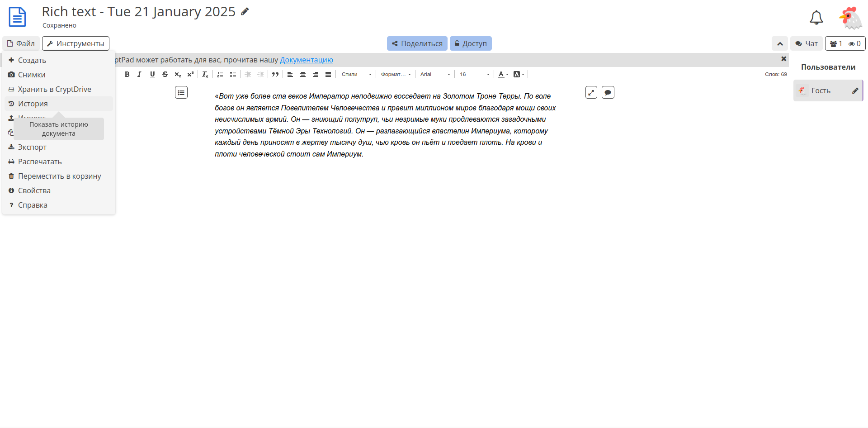Open the background color dropdown
The image size is (868, 428).
tap(519, 74)
